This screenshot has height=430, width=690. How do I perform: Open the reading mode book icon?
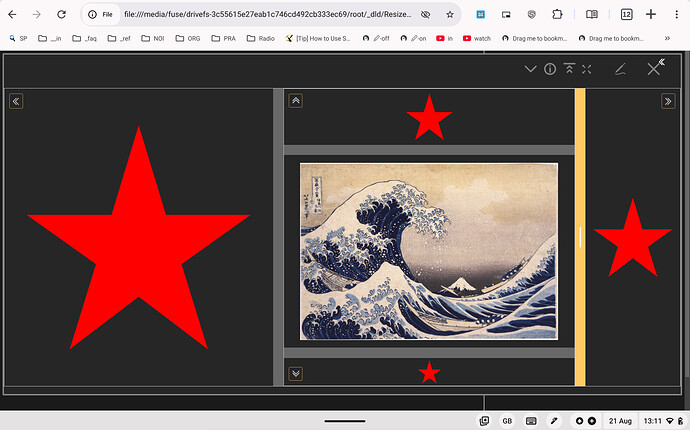tap(592, 15)
